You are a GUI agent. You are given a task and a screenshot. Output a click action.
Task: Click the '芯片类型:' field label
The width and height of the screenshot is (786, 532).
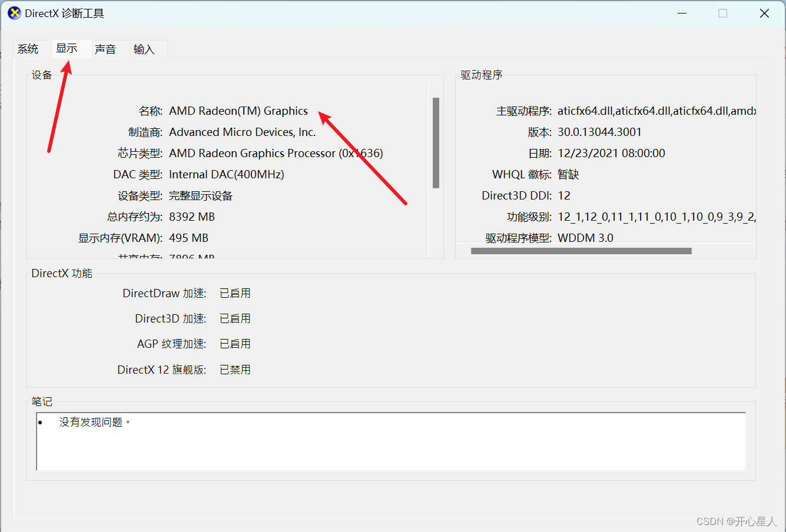click(x=140, y=154)
